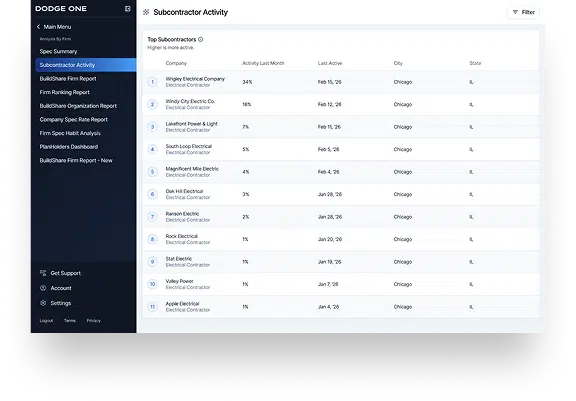
Task: Open Firm Ranking Report
Action: (x=65, y=92)
